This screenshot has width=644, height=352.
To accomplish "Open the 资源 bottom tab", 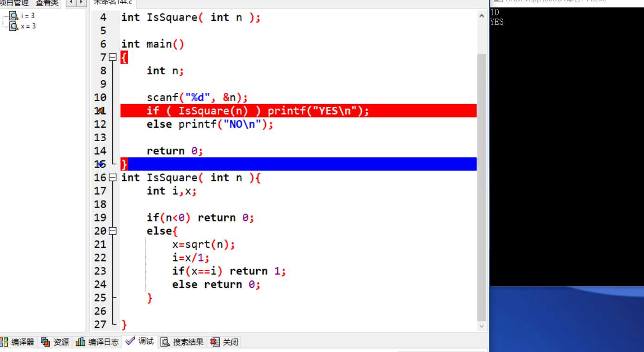I will [55, 342].
